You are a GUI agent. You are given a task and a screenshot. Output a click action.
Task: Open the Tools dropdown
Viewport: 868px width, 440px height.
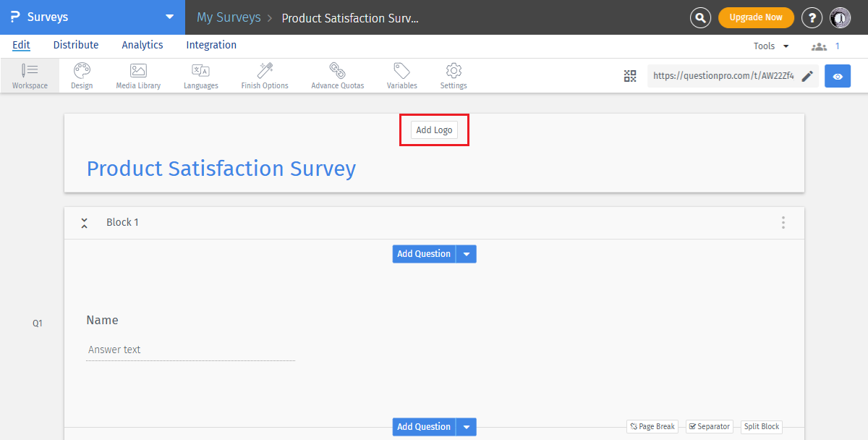pyautogui.click(x=769, y=45)
